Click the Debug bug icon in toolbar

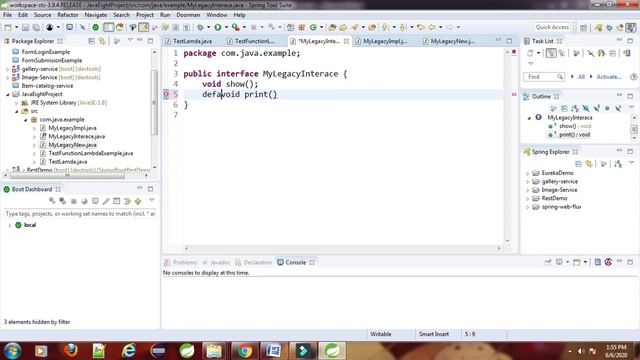pos(200,27)
